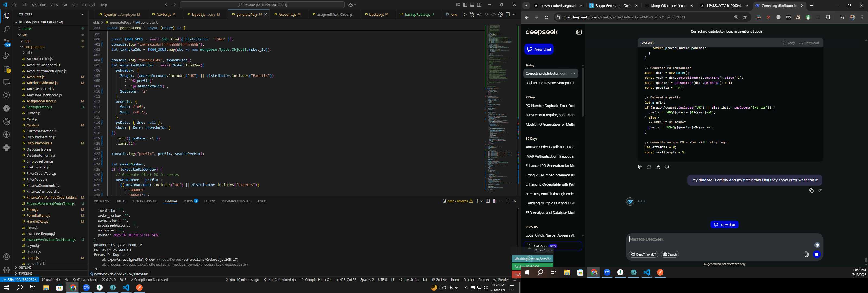The width and height of the screenshot is (868, 293).
Task: Split the terminal panel
Action: pos(488,201)
